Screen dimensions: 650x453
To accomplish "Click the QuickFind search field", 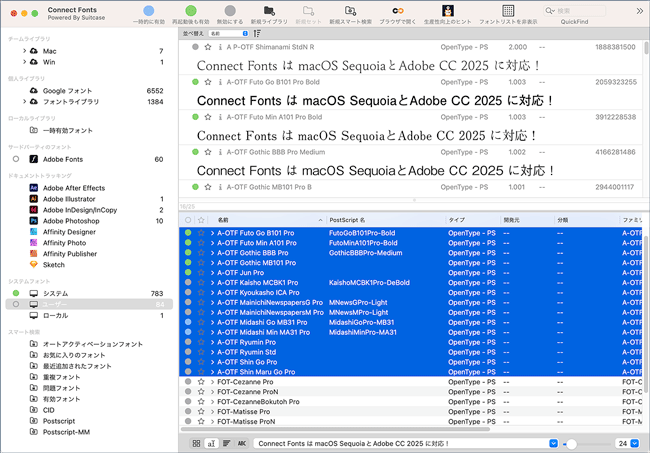I will point(574,11).
